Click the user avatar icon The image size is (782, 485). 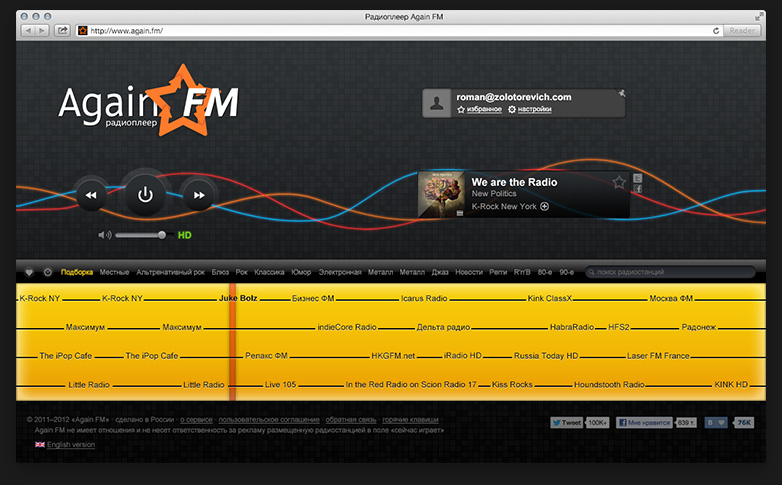point(437,104)
